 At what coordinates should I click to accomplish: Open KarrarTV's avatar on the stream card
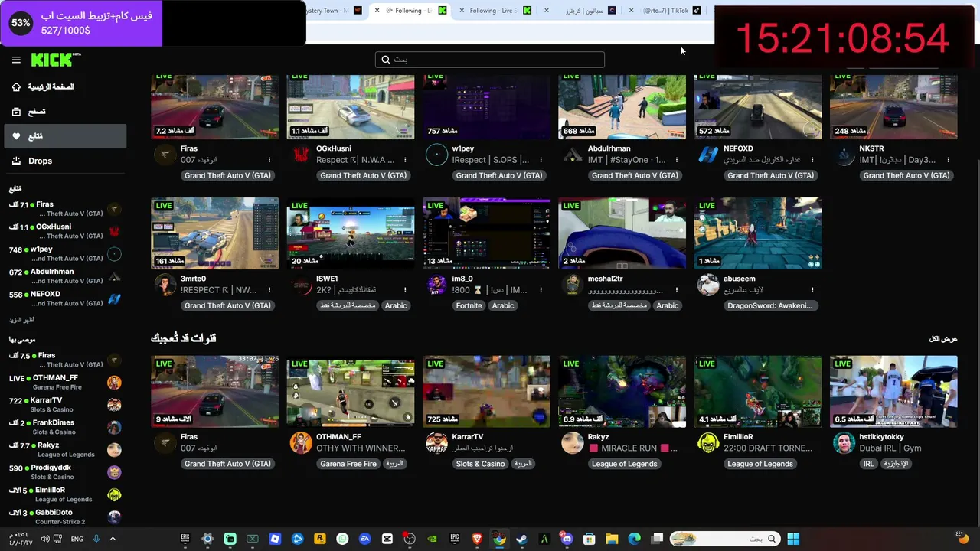point(436,443)
